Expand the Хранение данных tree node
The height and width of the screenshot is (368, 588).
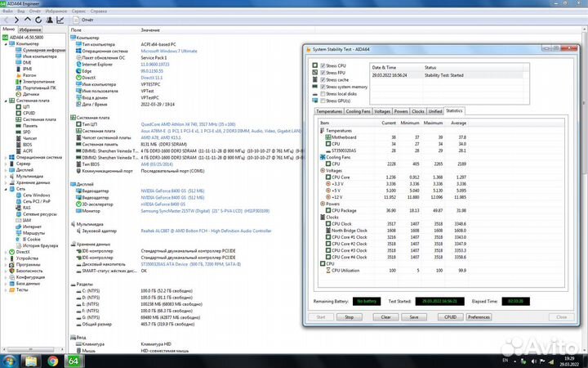[6, 182]
